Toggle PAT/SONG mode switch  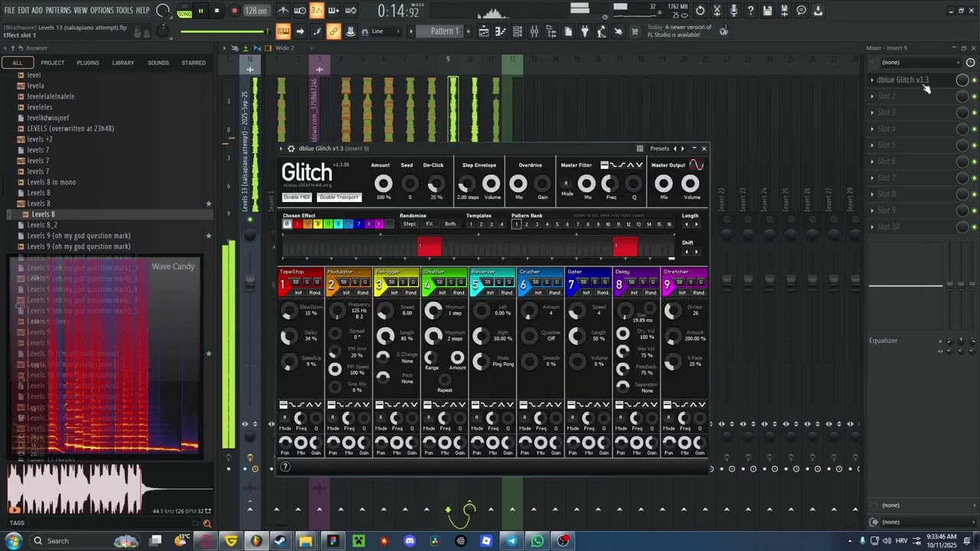[x=185, y=11]
